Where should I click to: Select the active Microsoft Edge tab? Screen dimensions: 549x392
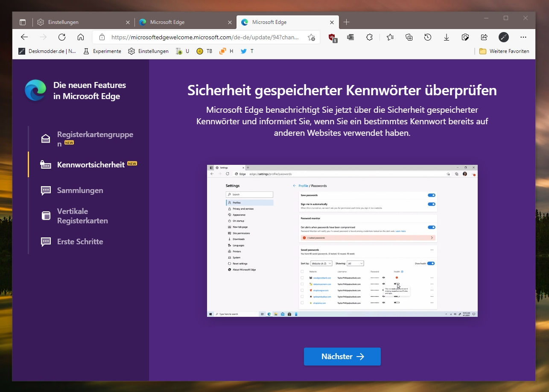[288, 22]
